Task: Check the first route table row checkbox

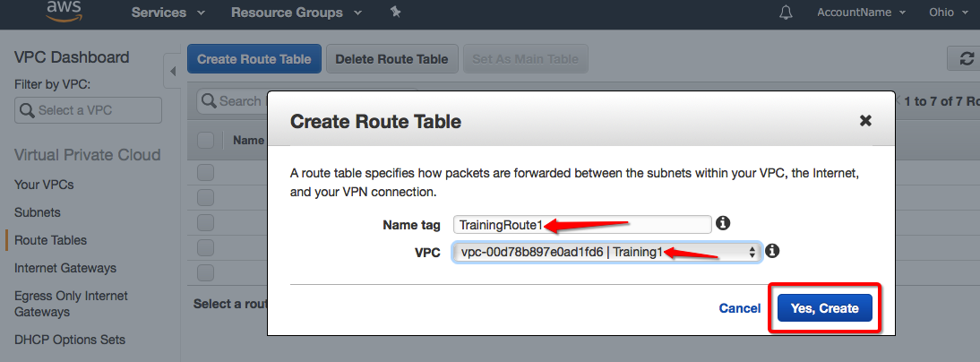Action: 205,172
